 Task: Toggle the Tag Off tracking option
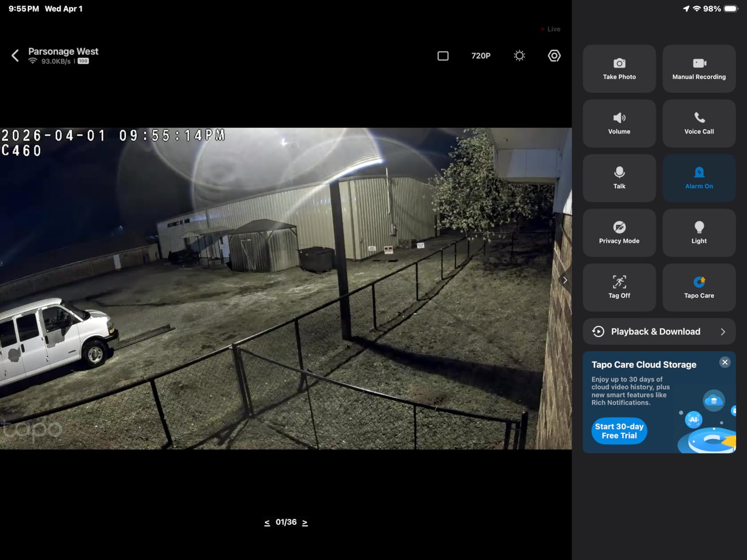coord(619,287)
